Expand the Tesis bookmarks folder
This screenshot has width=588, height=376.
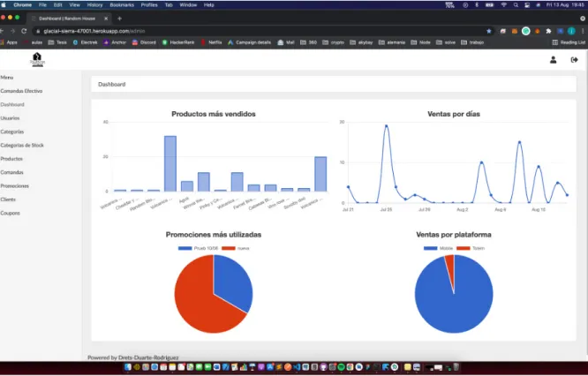(57, 42)
